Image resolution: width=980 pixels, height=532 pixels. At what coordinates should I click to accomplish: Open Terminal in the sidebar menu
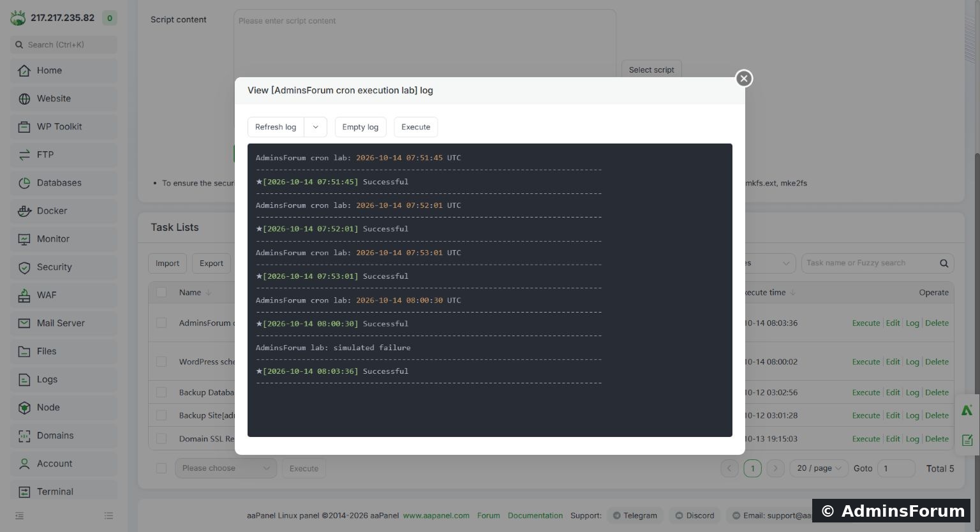pos(64,492)
